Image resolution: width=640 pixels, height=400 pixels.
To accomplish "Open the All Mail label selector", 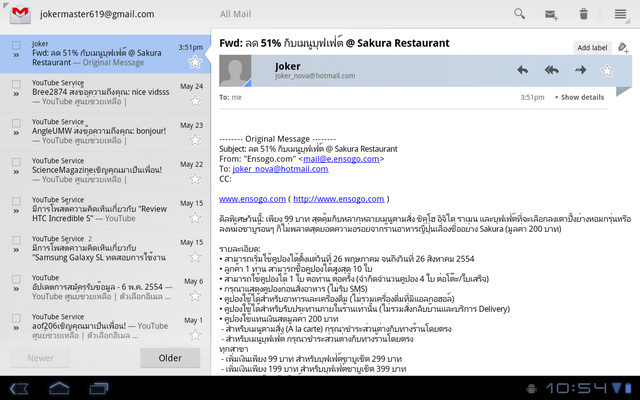I will coord(236,14).
